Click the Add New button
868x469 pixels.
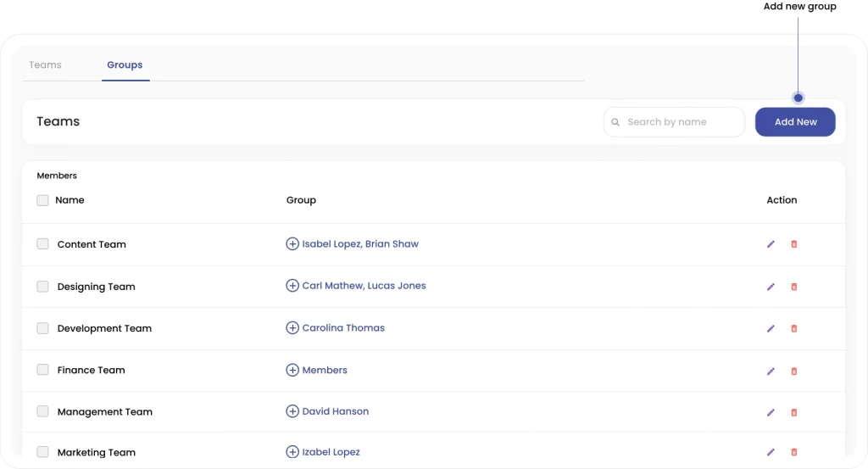coord(795,122)
